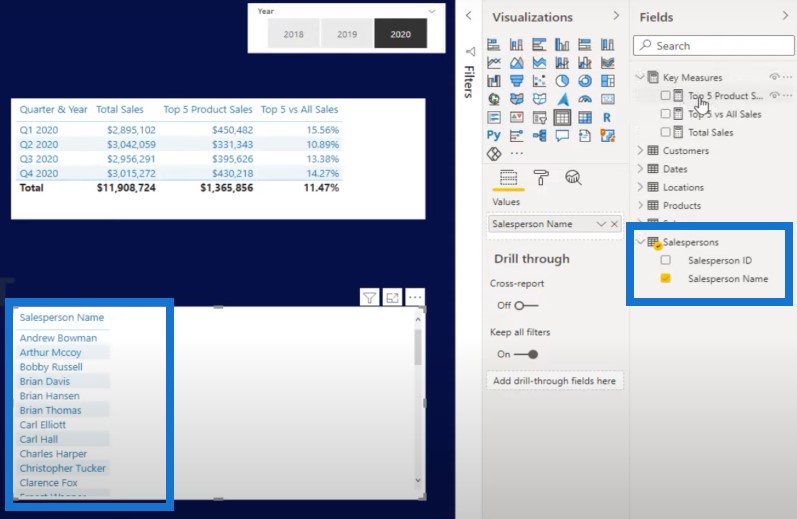Select the Line chart visual

point(494,63)
